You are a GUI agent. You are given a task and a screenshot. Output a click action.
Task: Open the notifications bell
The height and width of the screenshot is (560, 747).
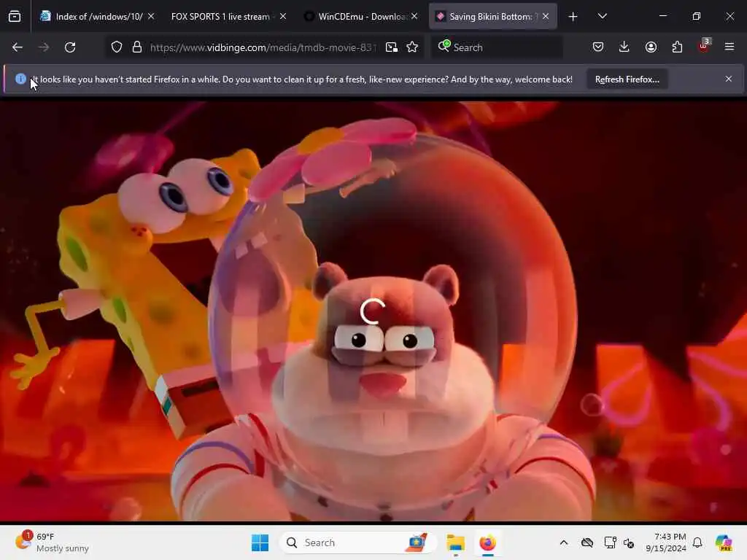point(697,542)
